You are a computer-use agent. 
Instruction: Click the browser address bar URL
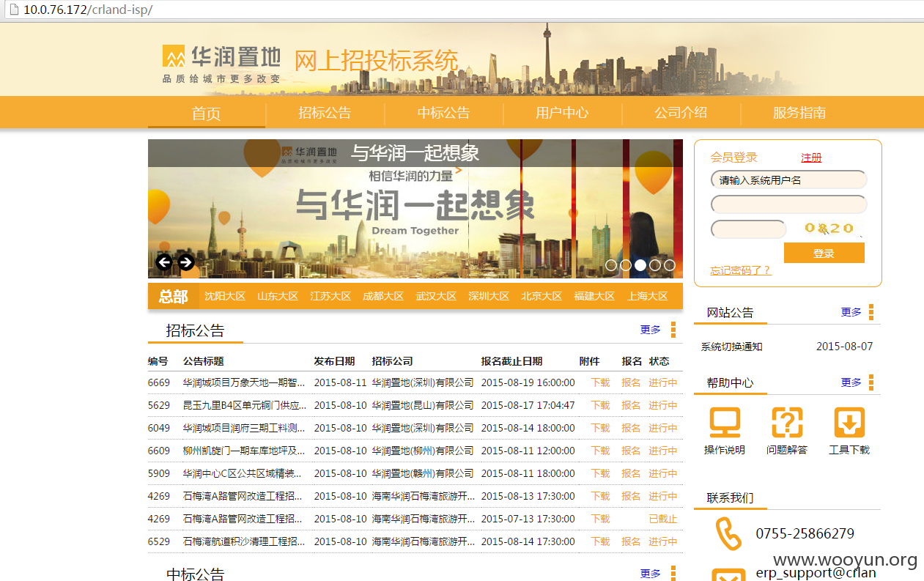[88, 11]
